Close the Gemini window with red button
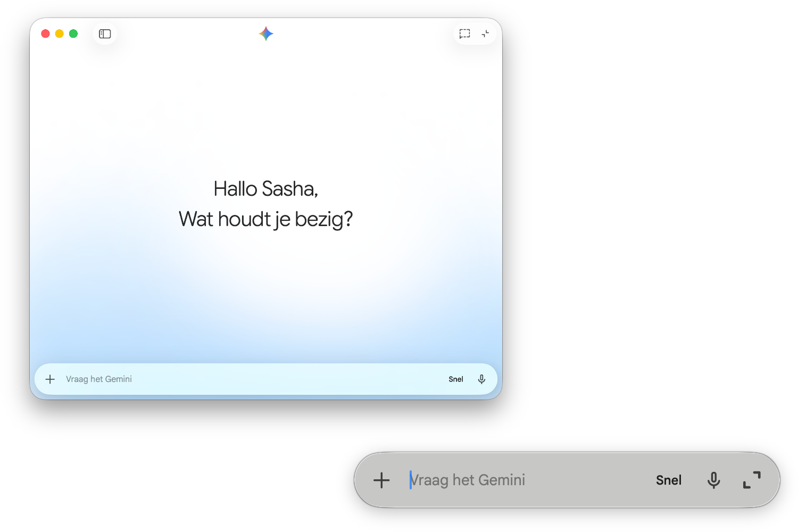This screenshot has width=798, height=532. (x=46, y=34)
